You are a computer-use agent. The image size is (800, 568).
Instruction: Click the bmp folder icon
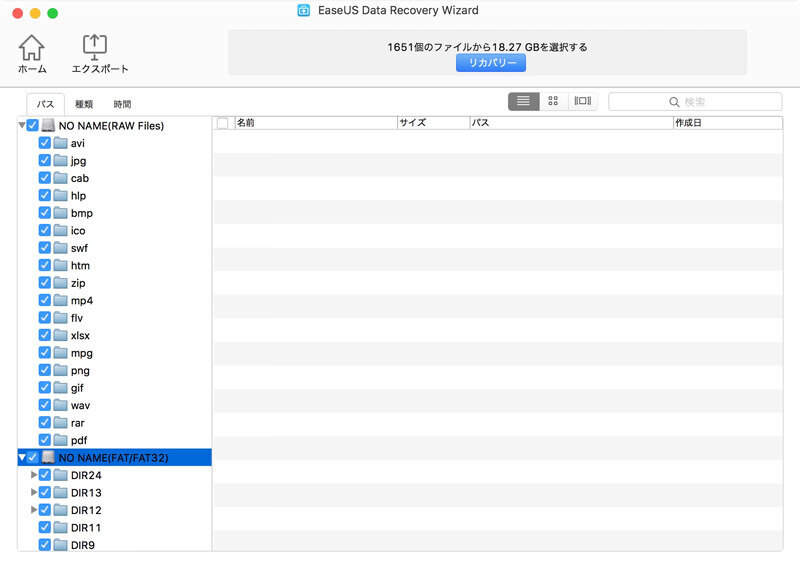tap(61, 213)
